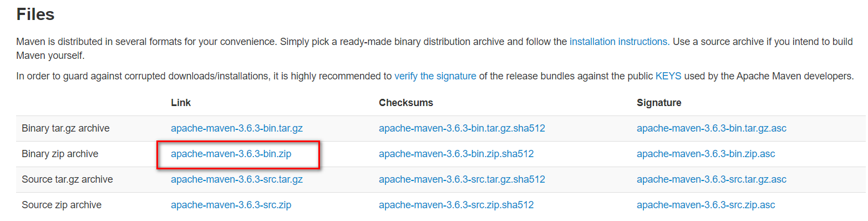Open the installation instructions link

(x=618, y=42)
